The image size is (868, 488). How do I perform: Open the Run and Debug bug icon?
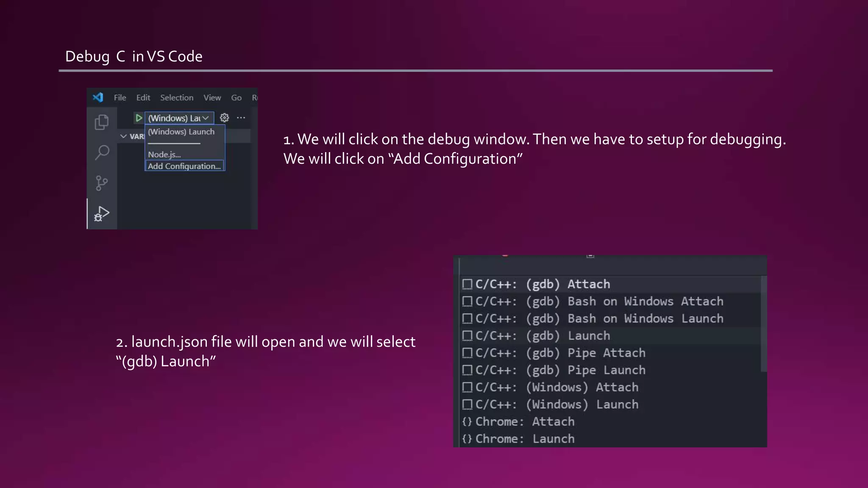coord(102,213)
